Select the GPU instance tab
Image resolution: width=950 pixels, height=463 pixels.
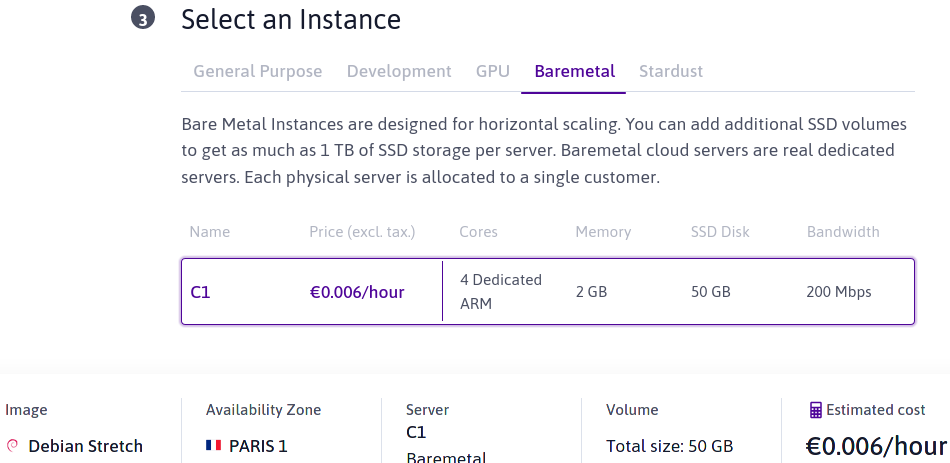(493, 71)
